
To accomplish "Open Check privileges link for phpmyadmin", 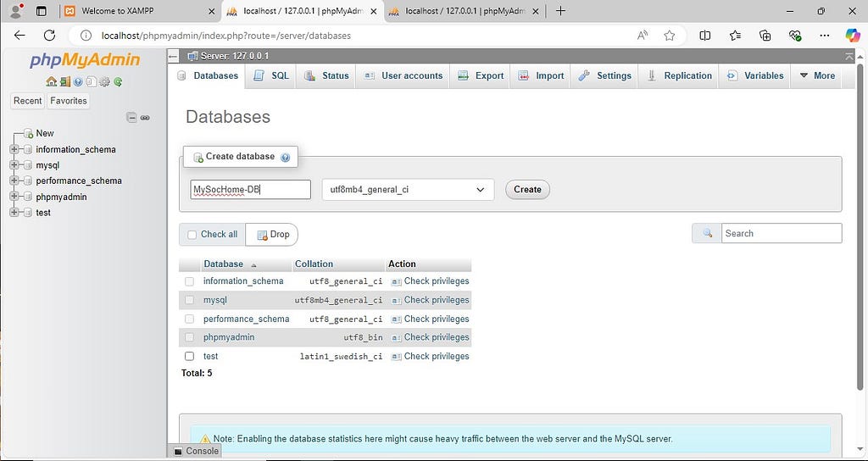I will 437,337.
